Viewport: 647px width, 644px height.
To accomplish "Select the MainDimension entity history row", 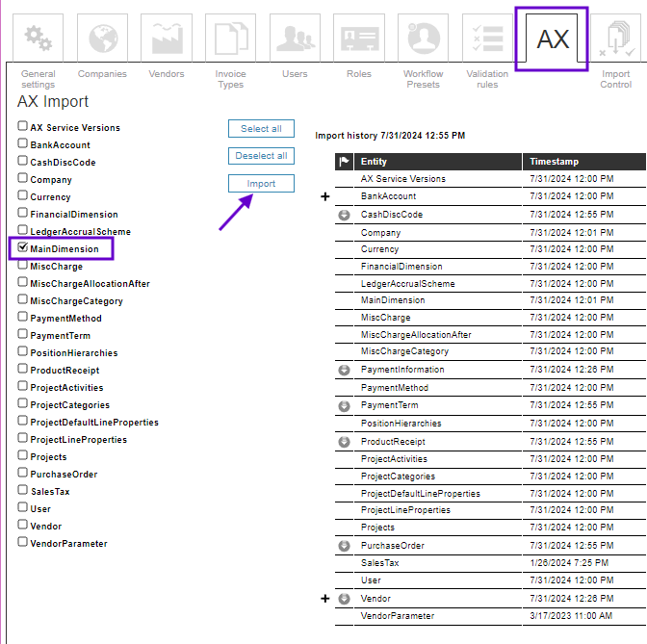I will [x=490, y=300].
